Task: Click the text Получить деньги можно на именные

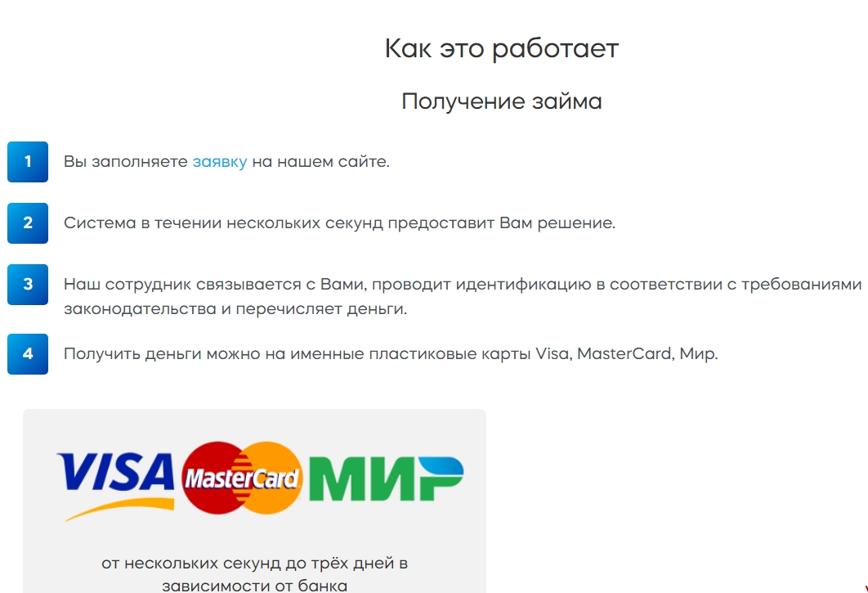Action: [214, 353]
